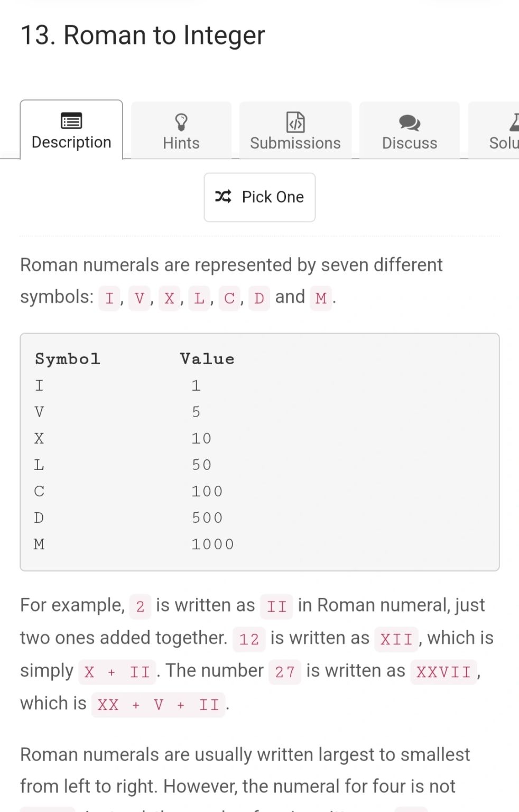Open the Description tab
519x812 pixels.
(71, 130)
